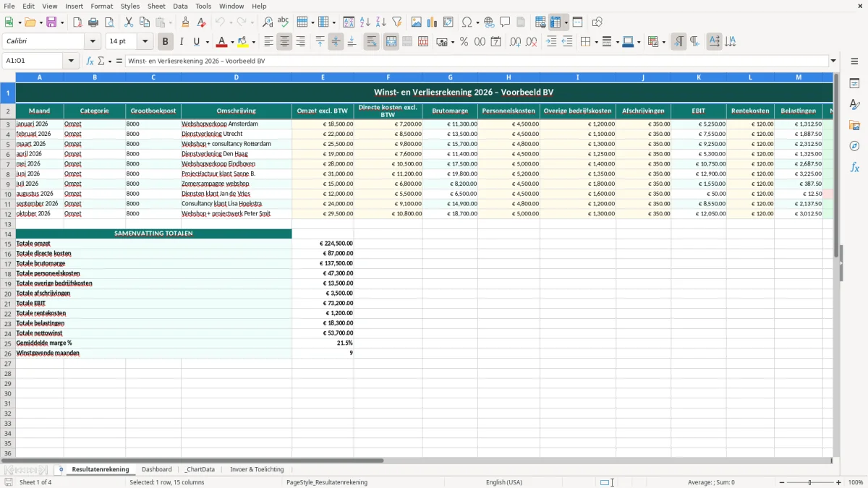
Task: Switch to the Dashboard sheet tab
Action: coord(157,469)
